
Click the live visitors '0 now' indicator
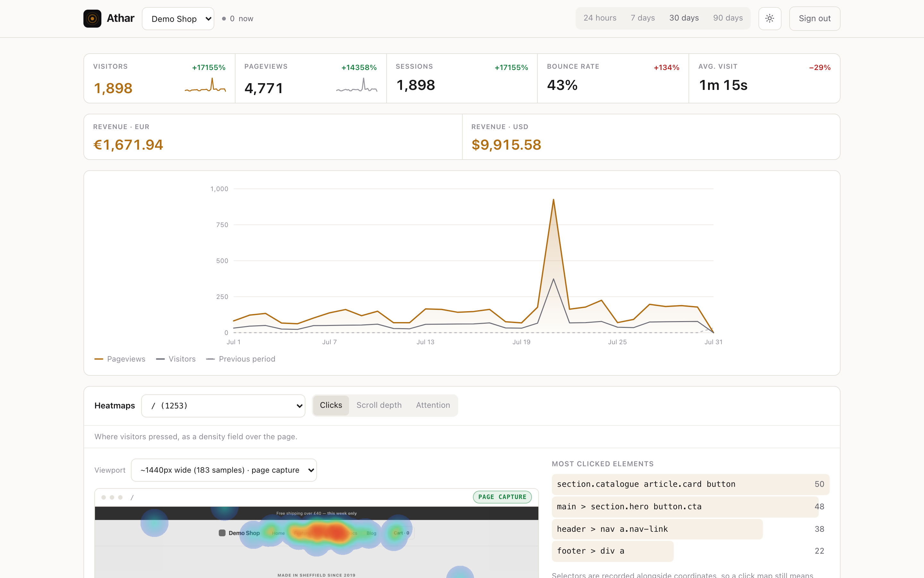click(x=237, y=19)
